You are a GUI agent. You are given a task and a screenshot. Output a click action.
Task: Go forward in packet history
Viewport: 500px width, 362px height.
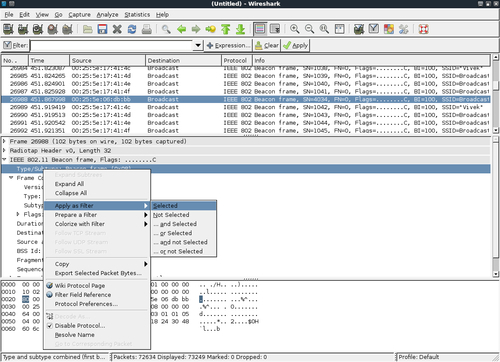click(196, 29)
